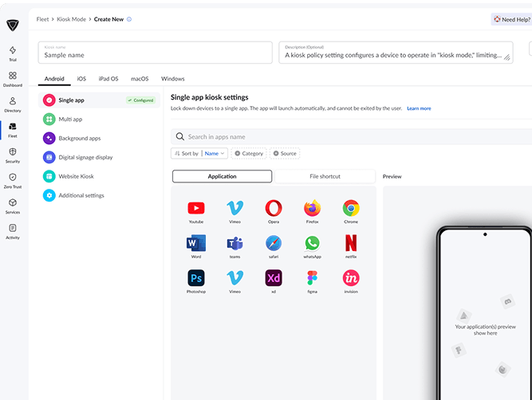Switch to Android platform tab
The width and height of the screenshot is (532, 400).
pyautogui.click(x=54, y=79)
